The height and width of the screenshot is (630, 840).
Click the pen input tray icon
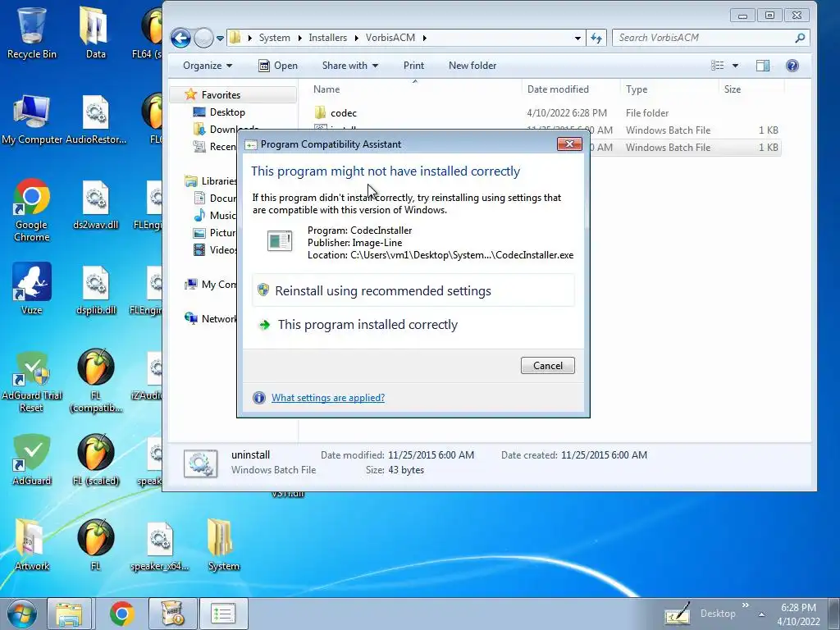pos(677,614)
